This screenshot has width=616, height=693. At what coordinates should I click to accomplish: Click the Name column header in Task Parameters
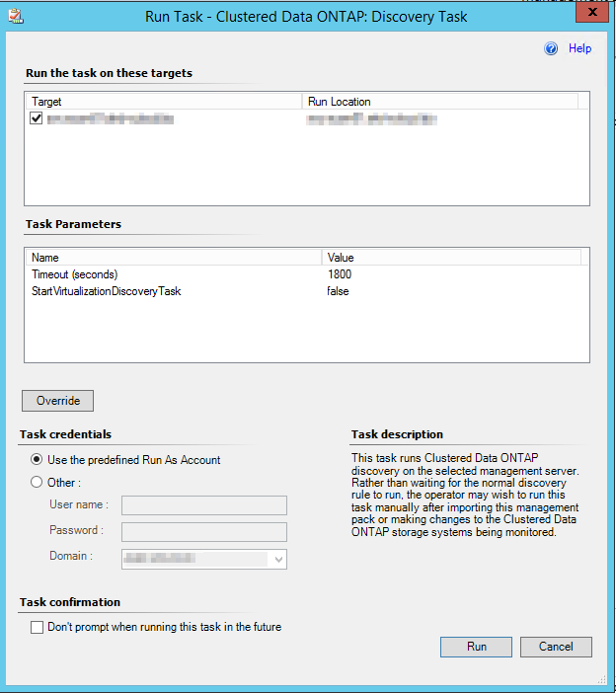pyautogui.click(x=174, y=258)
